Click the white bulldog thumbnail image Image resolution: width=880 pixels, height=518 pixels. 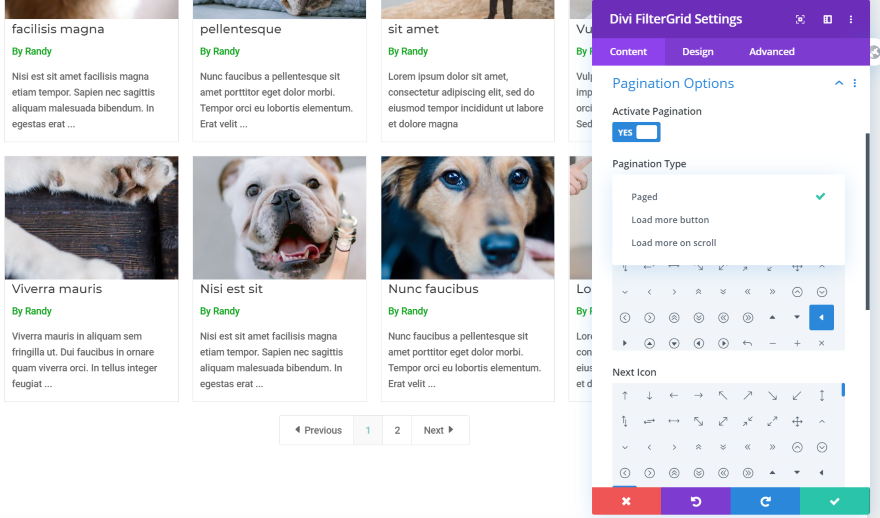click(x=279, y=218)
